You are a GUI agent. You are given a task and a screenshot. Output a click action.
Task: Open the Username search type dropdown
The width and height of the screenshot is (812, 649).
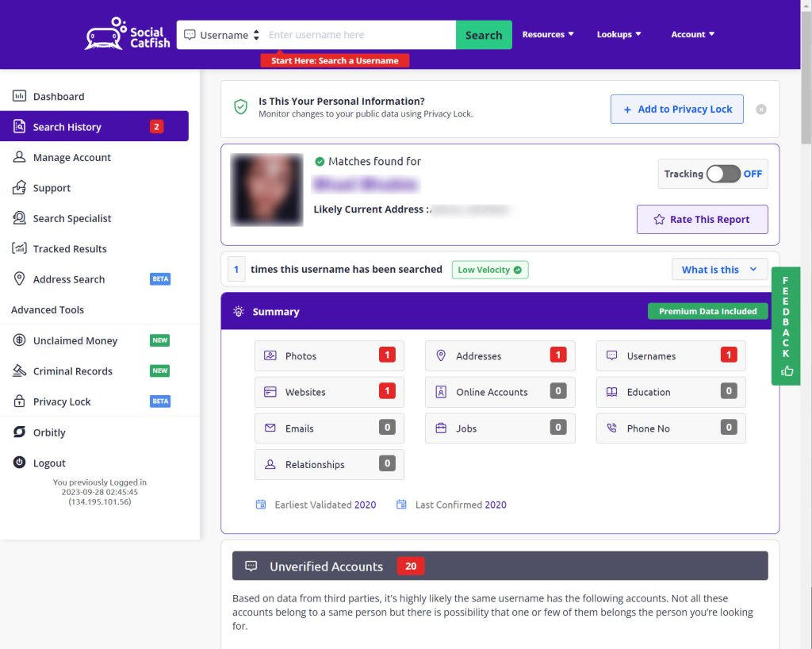click(x=222, y=35)
